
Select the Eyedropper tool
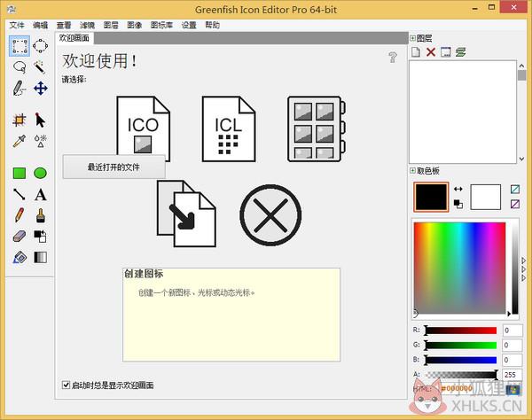pos(20,141)
